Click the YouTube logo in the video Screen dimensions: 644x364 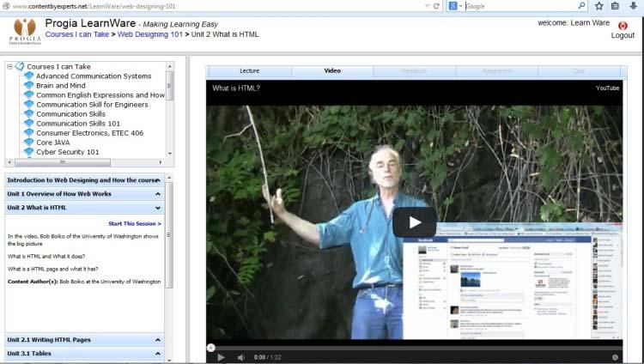607,88
